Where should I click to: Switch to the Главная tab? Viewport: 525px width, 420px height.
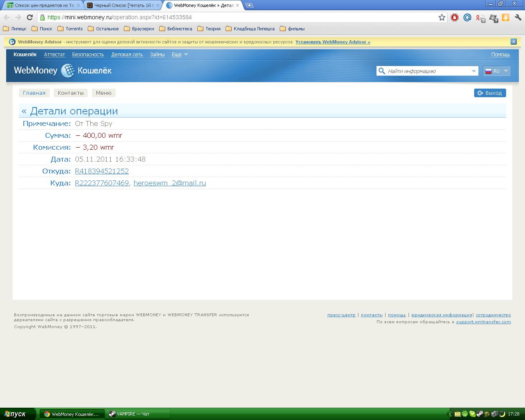[34, 93]
